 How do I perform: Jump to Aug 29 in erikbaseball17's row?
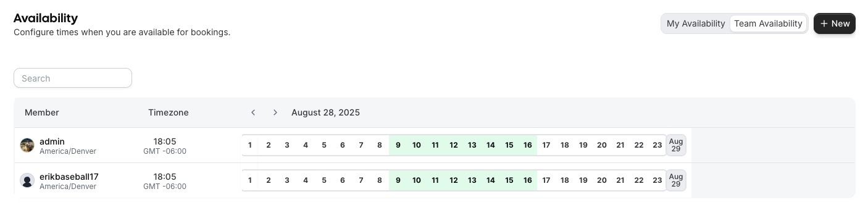tap(676, 180)
